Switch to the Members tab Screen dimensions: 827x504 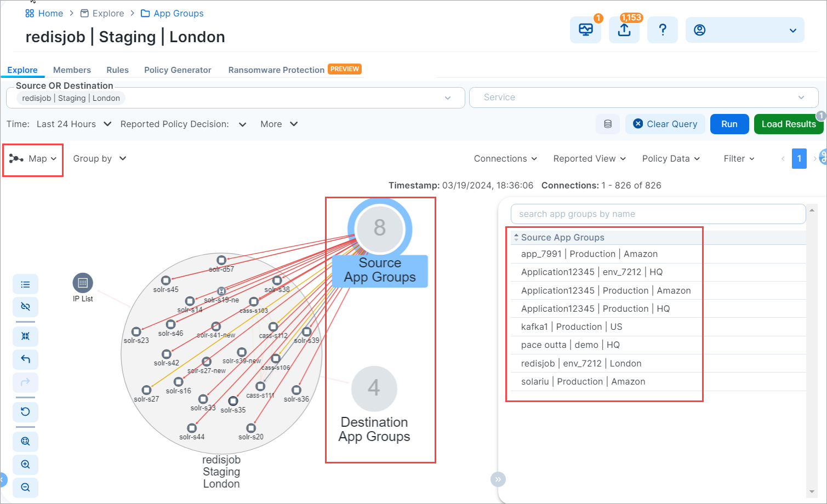[x=72, y=70]
